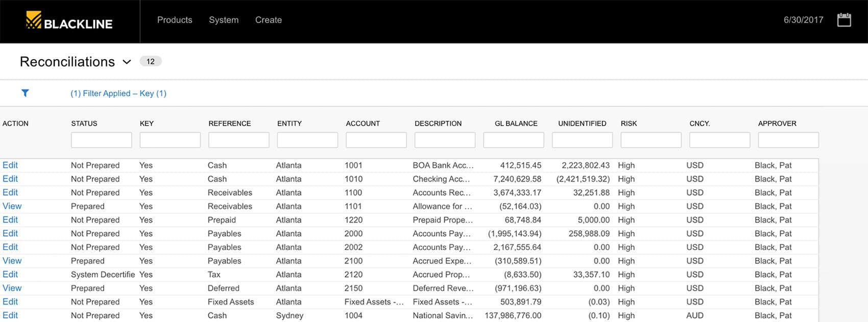Click the 6/30/2017 period date

803,20
